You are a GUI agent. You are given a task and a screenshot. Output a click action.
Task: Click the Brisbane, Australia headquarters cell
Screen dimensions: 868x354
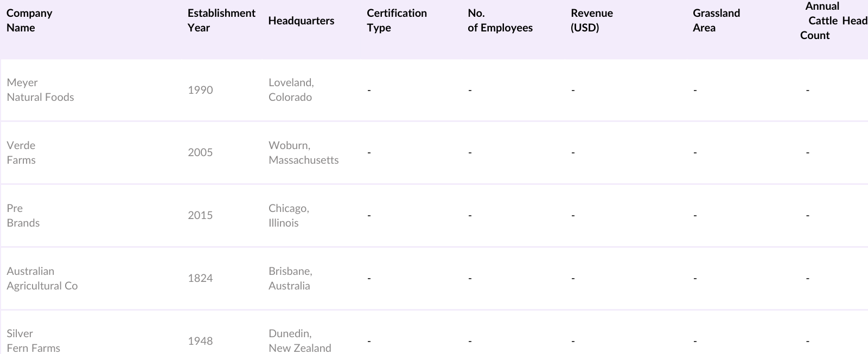(290, 279)
